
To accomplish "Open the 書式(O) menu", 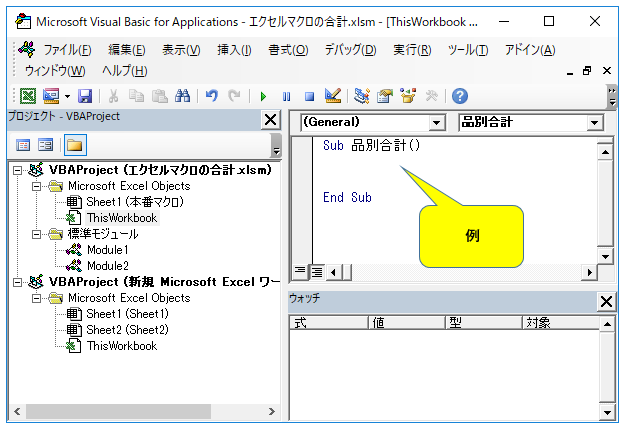I will click(x=288, y=50).
